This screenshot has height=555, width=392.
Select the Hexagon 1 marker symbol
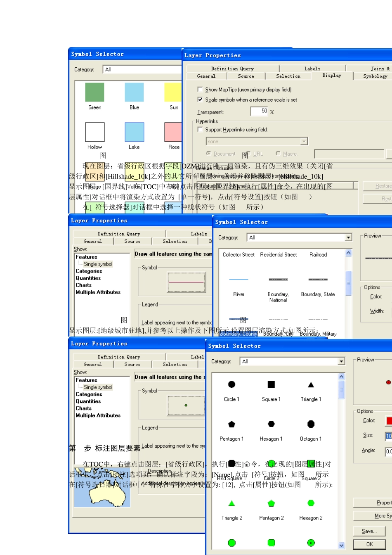(x=271, y=424)
